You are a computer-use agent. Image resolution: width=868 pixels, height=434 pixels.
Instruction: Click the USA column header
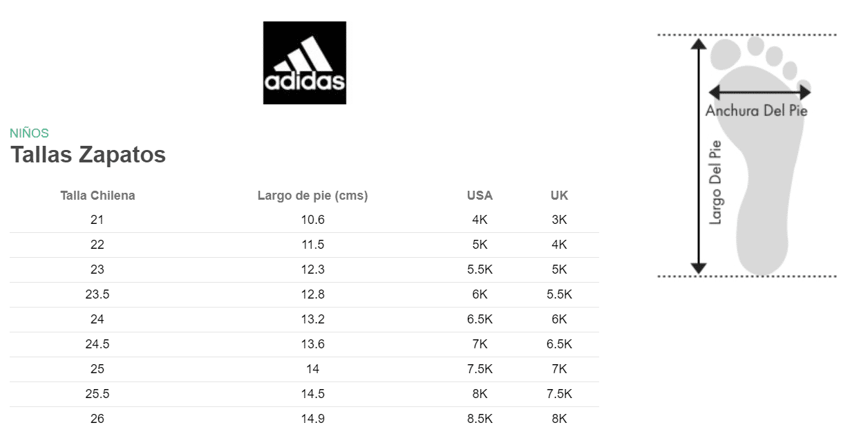(x=480, y=196)
